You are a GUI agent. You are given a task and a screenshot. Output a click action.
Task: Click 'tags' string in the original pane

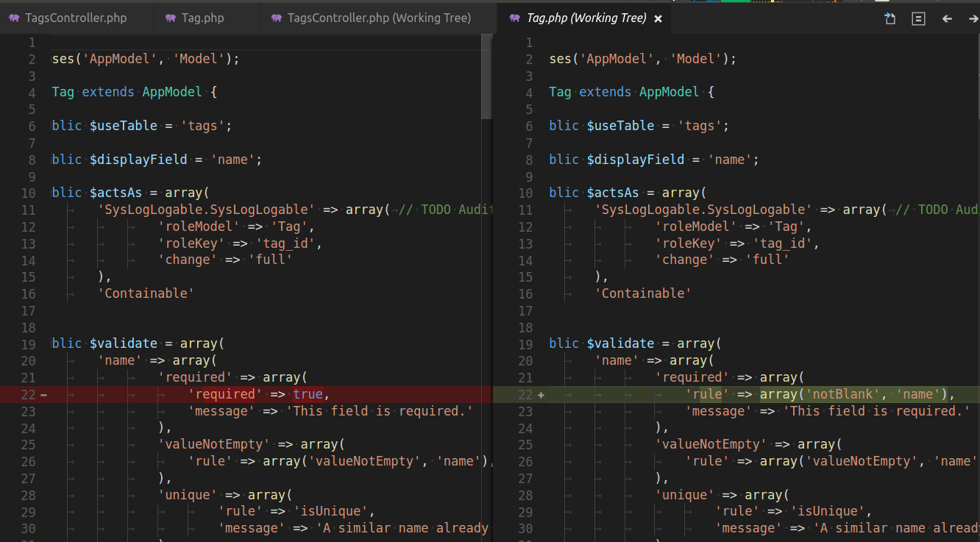[x=202, y=126]
